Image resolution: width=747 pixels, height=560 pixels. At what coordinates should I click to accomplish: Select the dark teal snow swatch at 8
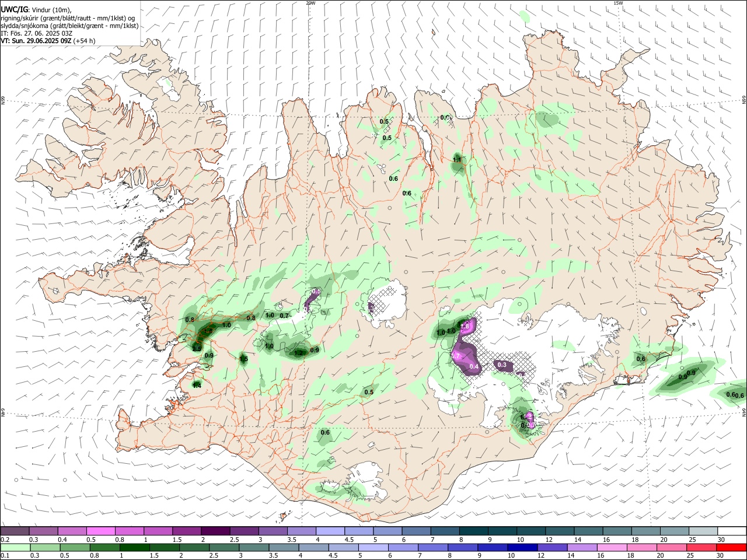pyautogui.click(x=473, y=531)
